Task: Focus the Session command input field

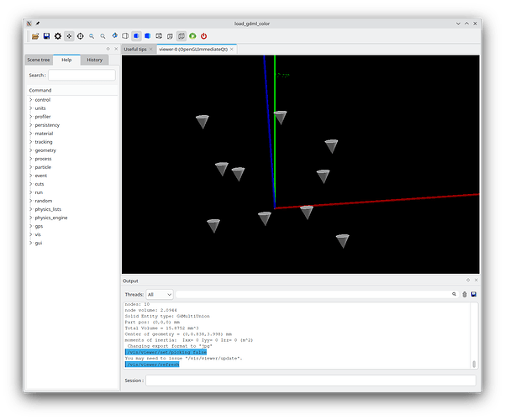Action: 311,381
